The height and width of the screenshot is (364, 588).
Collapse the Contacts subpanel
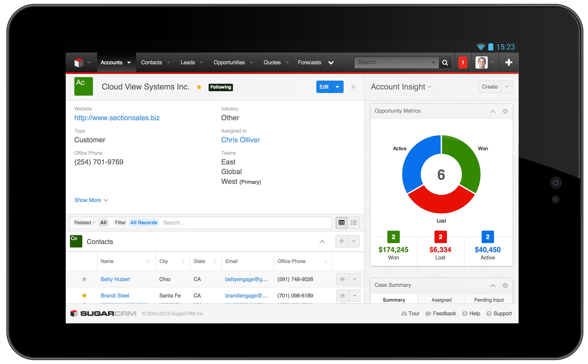tap(322, 241)
